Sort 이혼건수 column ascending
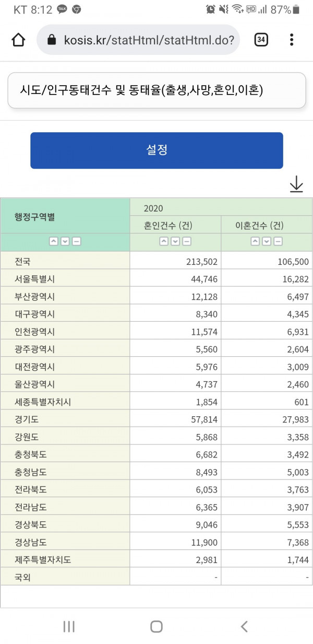 point(255,241)
